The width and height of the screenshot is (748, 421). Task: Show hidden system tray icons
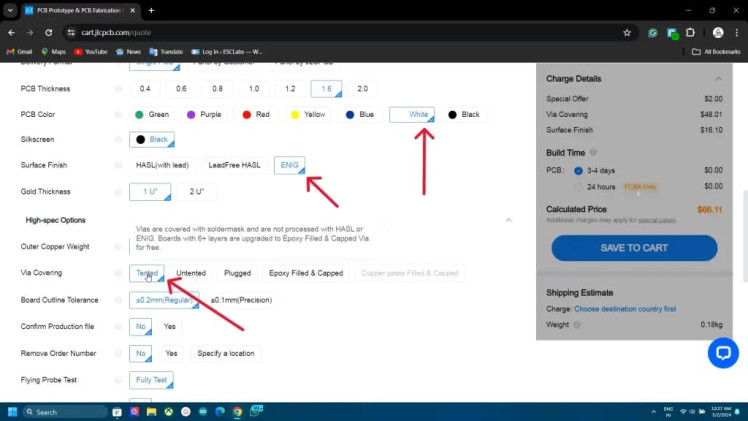click(x=653, y=411)
